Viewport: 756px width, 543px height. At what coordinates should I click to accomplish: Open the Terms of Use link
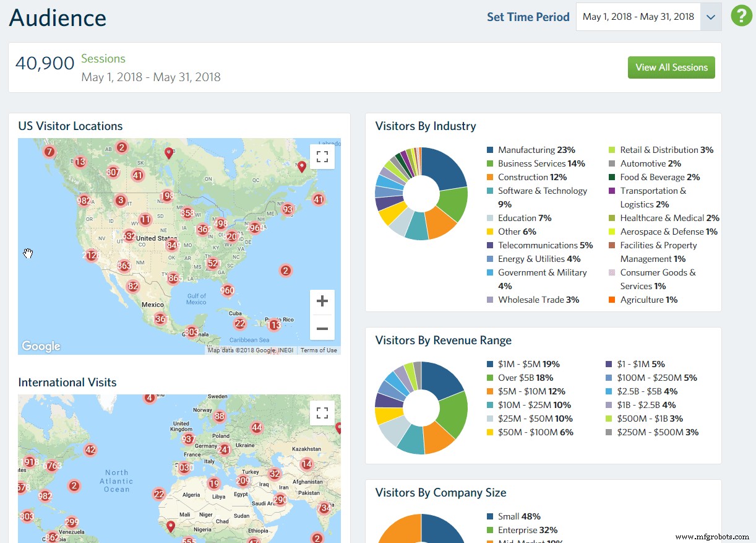318,350
